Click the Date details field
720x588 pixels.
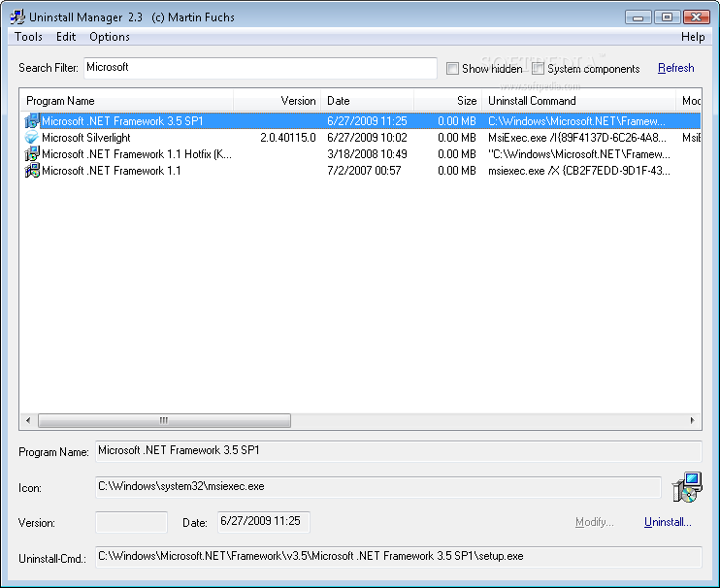(264, 522)
